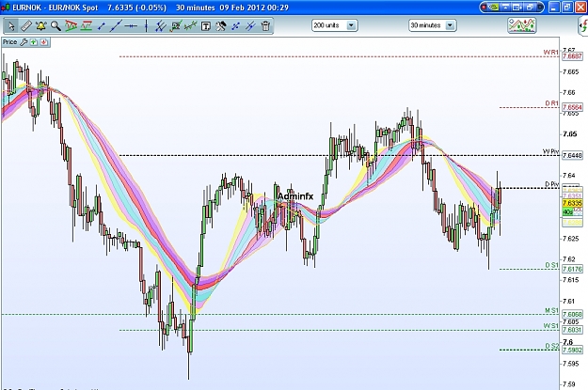Click the red down arrow beside Price
Viewport: 588px width, 390px height.
44,42
